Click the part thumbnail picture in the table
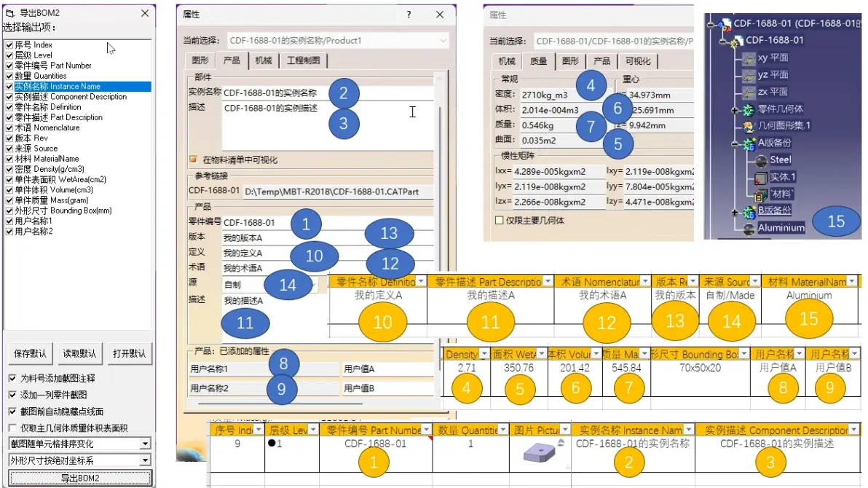This screenshot has width=868, height=488. 540,453
